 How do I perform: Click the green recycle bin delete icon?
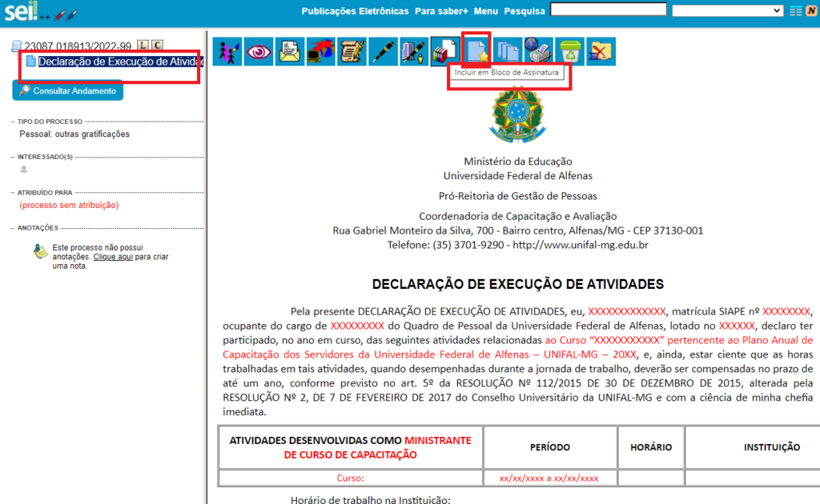(569, 51)
